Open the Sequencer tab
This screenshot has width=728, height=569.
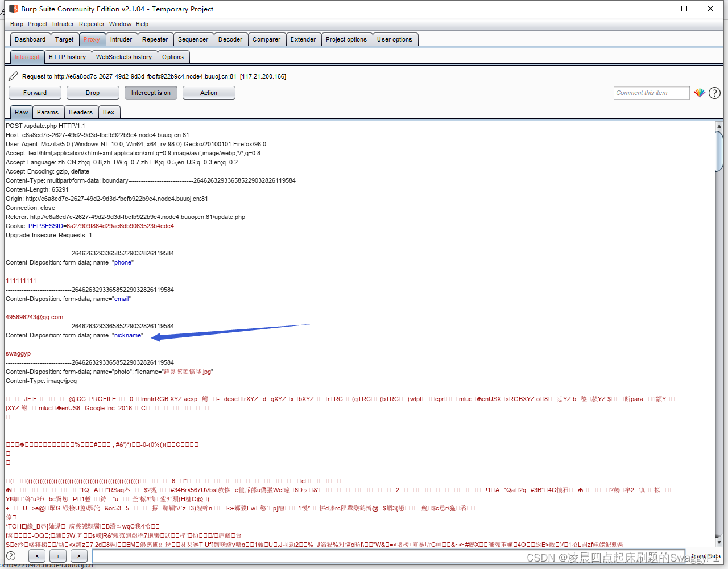(193, 39)
